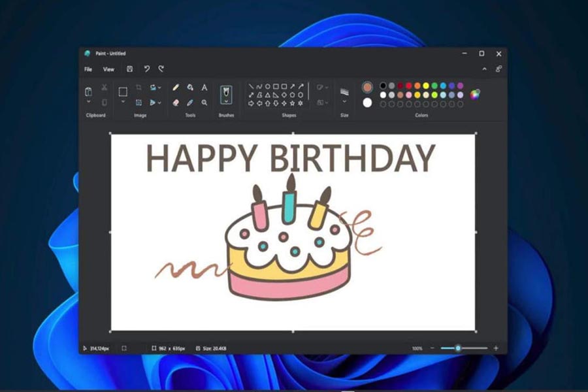Open the shape Outline dropdown
Viewport: 588px width, 392px height.
click(327, 88)
